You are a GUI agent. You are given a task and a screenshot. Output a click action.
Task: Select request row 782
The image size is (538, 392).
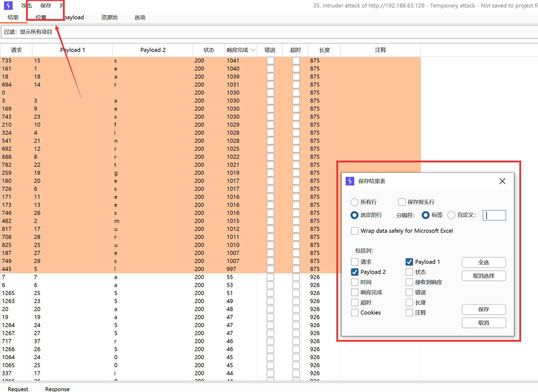point(210,165)
